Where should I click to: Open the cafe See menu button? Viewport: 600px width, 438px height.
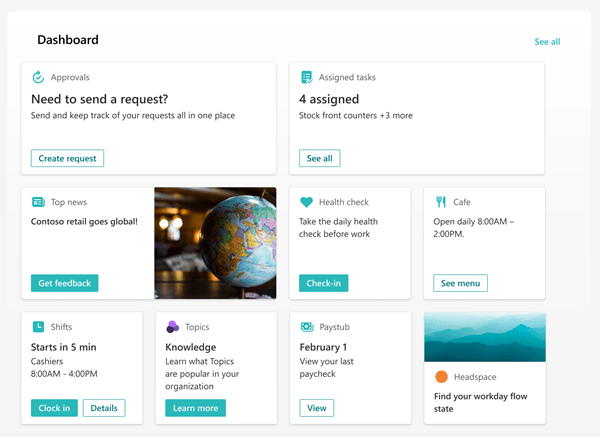(460, 283)
